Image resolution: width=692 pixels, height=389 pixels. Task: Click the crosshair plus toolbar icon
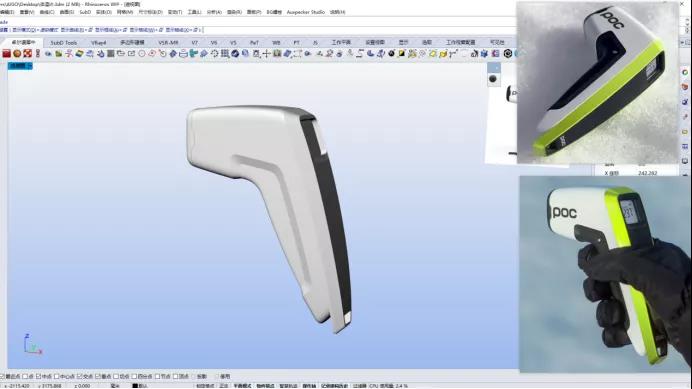(x=266, y=53)
